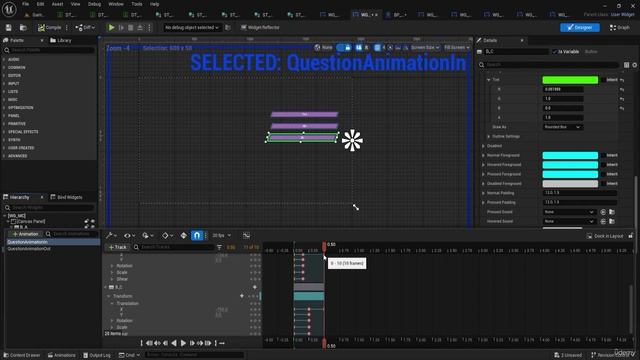Image resolution: width=640 pixels, height=360 pixels.
Task: Click the track filter icon
Action: pyautogui.click(x=219, y=247)
